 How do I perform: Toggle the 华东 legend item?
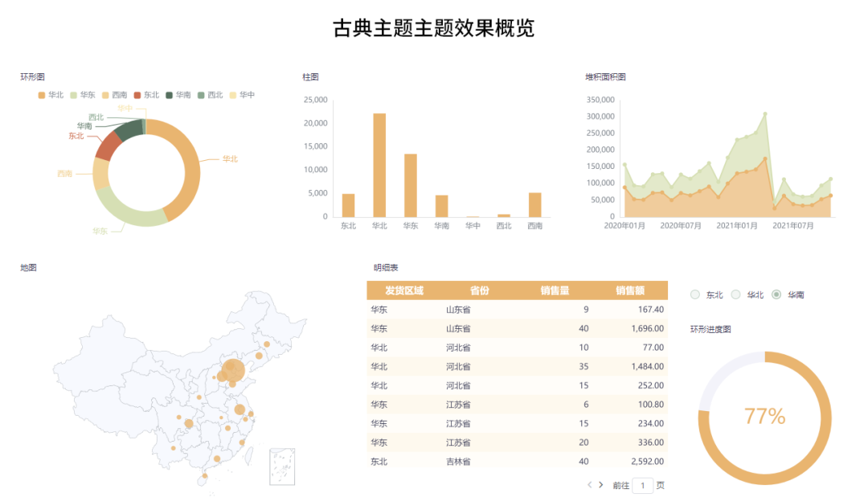82,94
